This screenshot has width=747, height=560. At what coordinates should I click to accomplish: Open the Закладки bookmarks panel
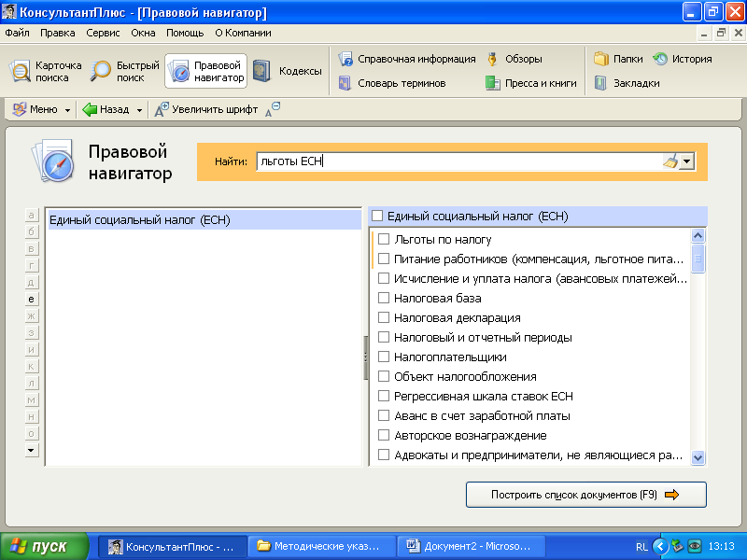pos(627,83)
